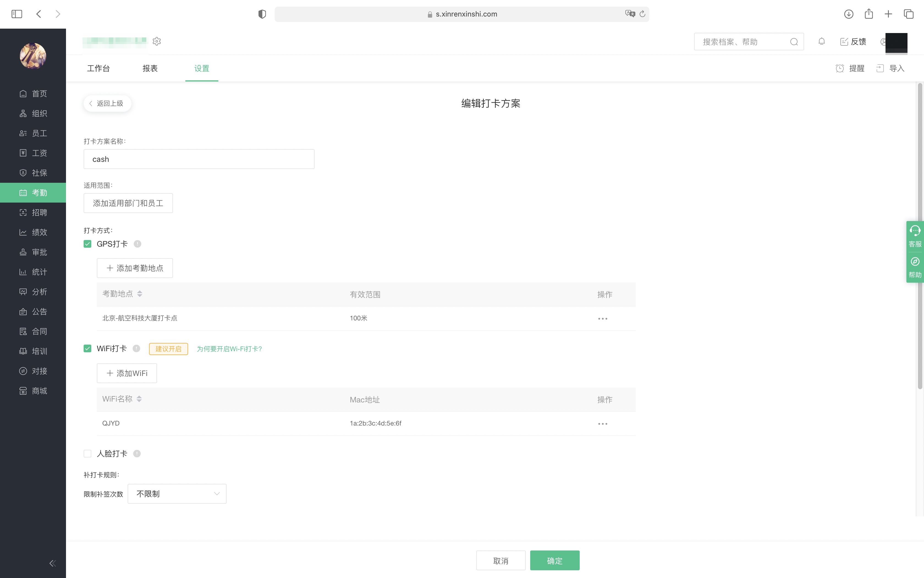The height and width of the screenshot is (578, 924).
Task: Uncheck the WiFi打卡 checkbox
Action: click(x=87, y=349)
